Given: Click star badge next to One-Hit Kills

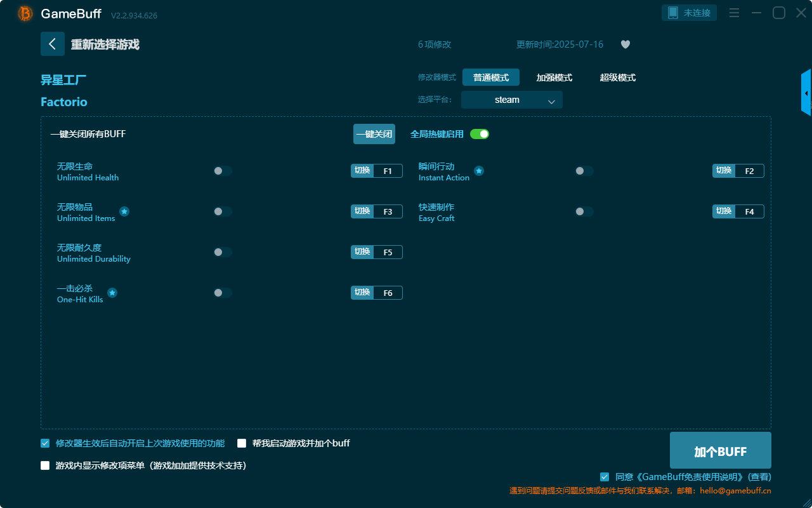Looking at the screenshot, I should pyautogui.click(x=112, y=293).
